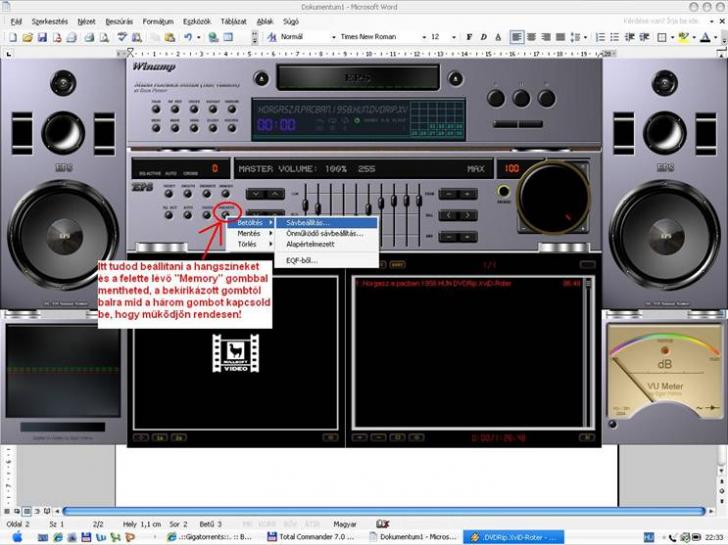Viewport: 728px width, 545px height.
Task: Click the Open folder icon in toolbar
Action: pyautogui.click(x=27, y=37)
